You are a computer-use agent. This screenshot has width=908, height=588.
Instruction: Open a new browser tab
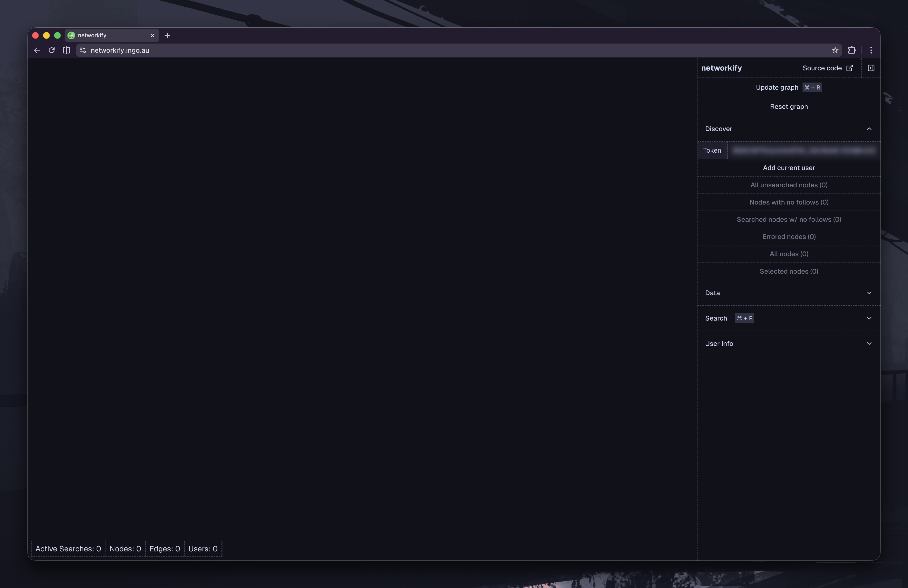pyautogui.click(x=167, y=35)
